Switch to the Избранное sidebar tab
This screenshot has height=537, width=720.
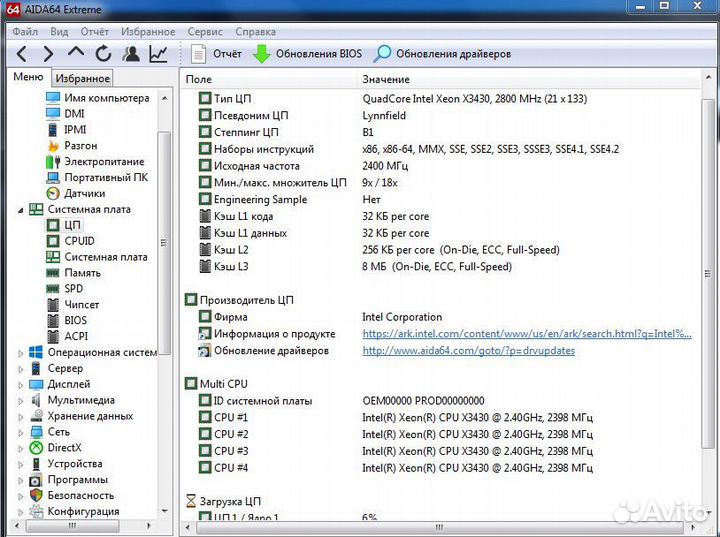coord(83,78)
